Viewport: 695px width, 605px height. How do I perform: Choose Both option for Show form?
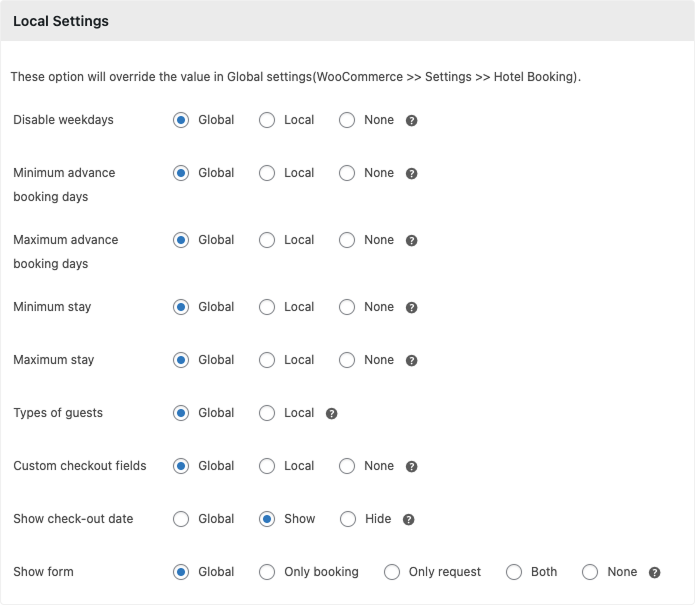[x=514, y=572]
